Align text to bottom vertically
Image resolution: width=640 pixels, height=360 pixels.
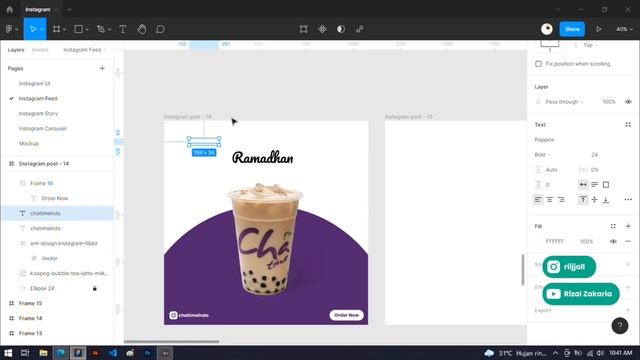tap(606, 200)
